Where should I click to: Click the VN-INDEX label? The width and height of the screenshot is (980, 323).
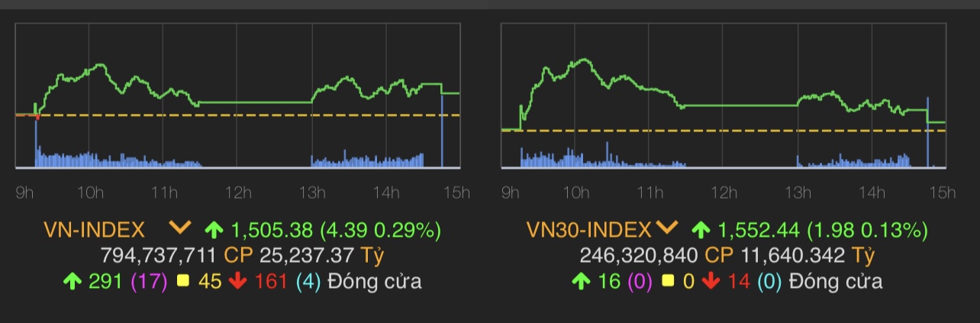tap(94, 229)
